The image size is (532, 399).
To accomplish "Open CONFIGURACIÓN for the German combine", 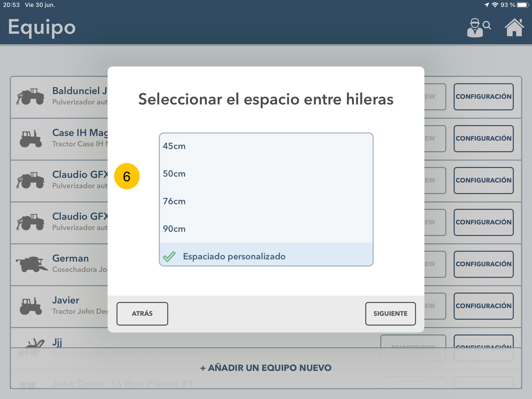I will [484, 264].
